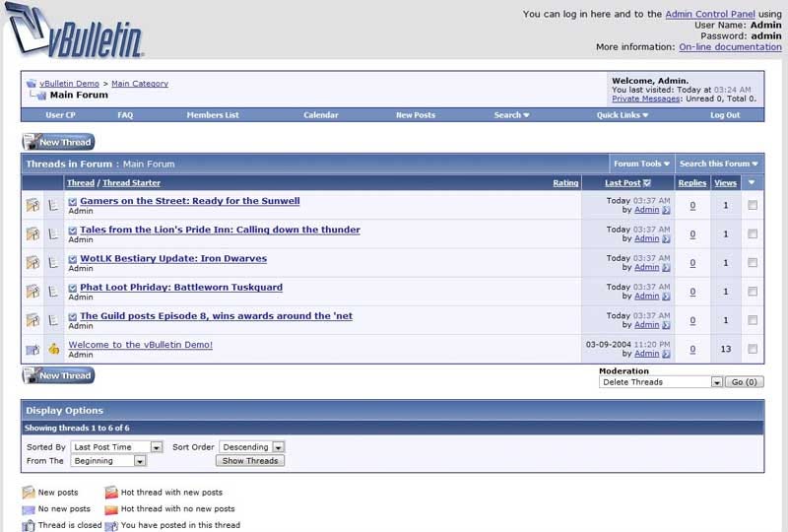Click new-posts status icon for The Guild posts Episode 8

point(33,320)
